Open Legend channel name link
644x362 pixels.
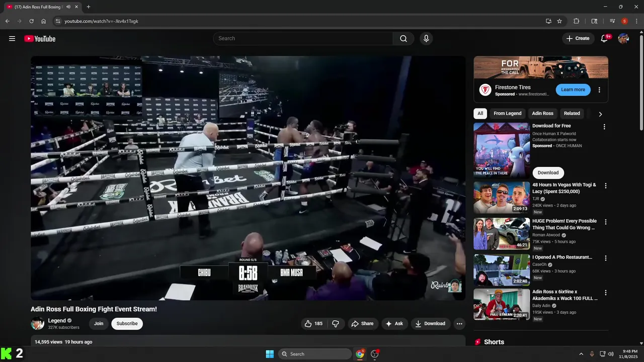[57, 321]
